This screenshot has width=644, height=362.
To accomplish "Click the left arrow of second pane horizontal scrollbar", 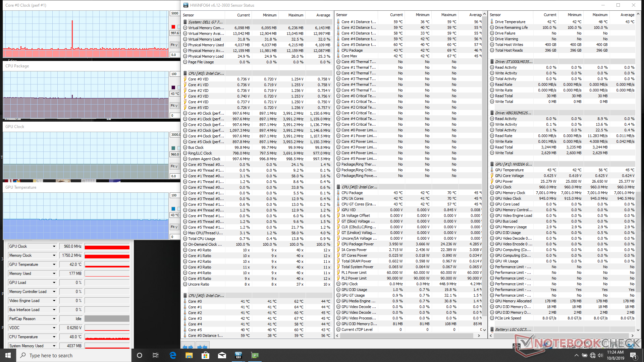I will [x=337, y=336].
